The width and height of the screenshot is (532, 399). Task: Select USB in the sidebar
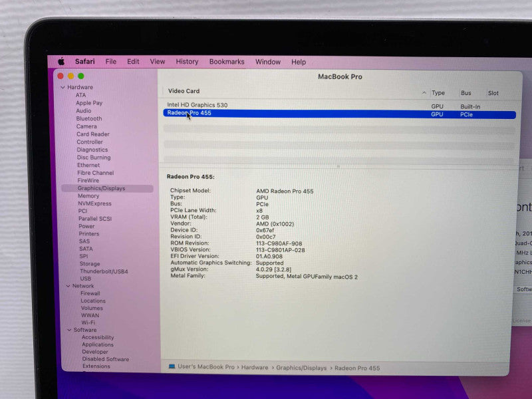[86, 279]
